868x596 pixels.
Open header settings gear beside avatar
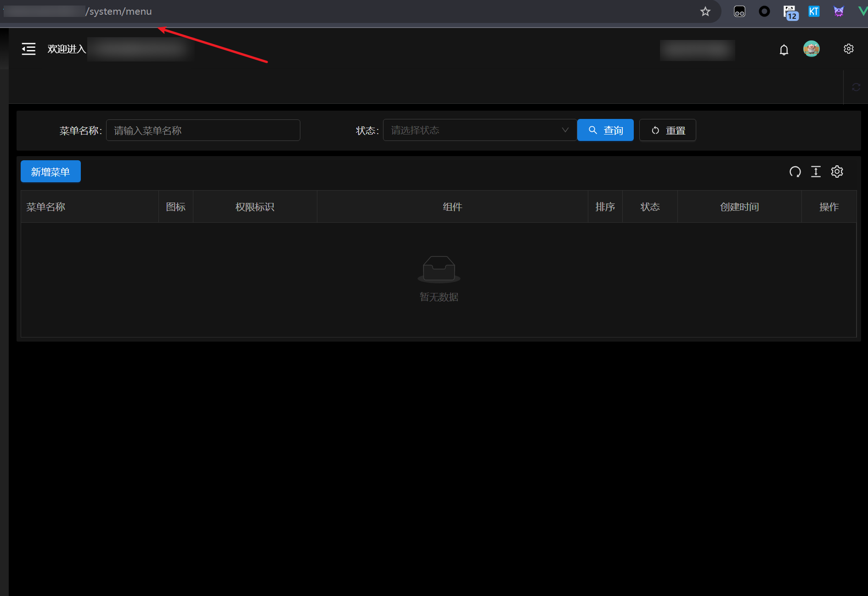click(848, 49)
